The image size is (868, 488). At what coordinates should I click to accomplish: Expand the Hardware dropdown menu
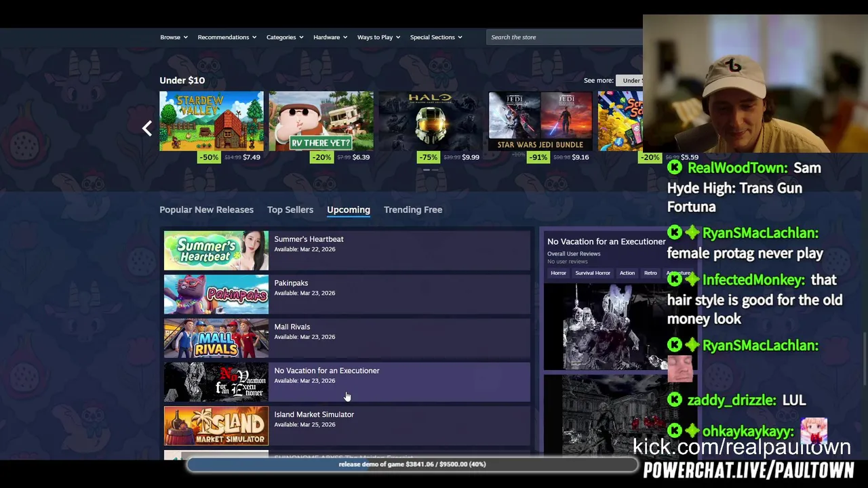pos(330,37)
